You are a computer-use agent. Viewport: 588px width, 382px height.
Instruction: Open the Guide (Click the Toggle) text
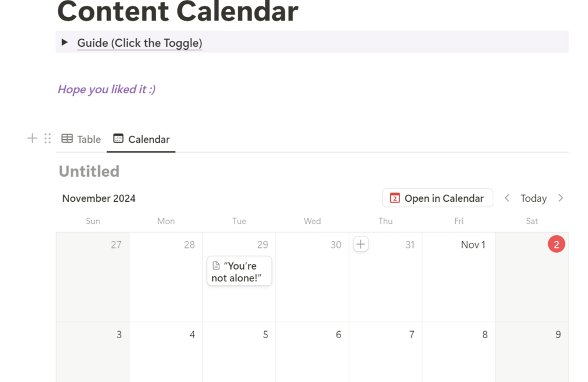(139, 43)
